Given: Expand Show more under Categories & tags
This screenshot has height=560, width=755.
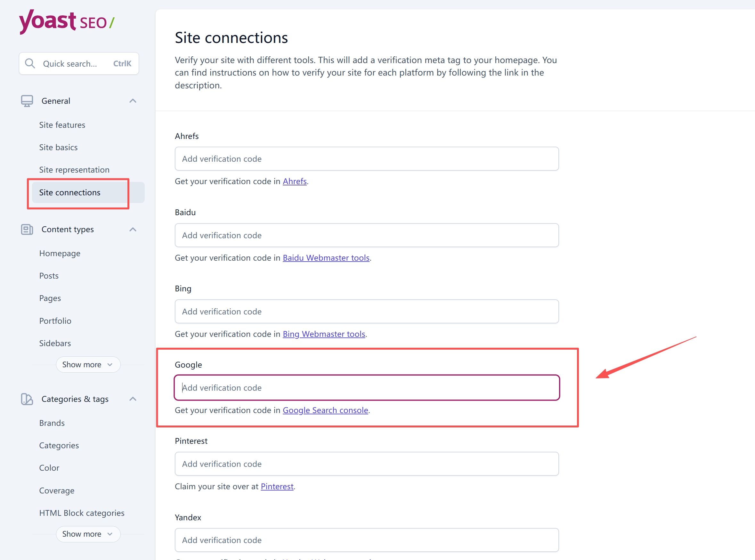Looking at the screenshot, I should 88,534.
